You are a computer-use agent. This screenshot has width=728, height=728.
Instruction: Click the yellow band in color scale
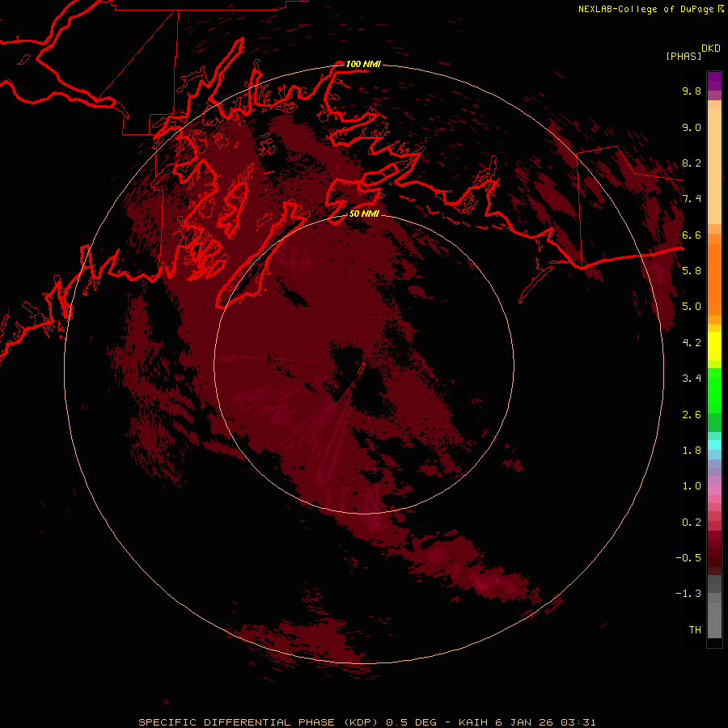(714, 346)
